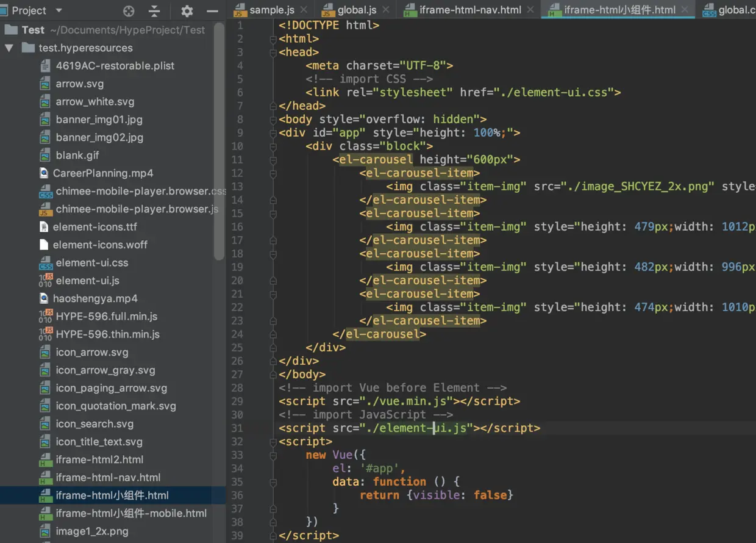Fold the script block on line 32

[x=273, y=442]
